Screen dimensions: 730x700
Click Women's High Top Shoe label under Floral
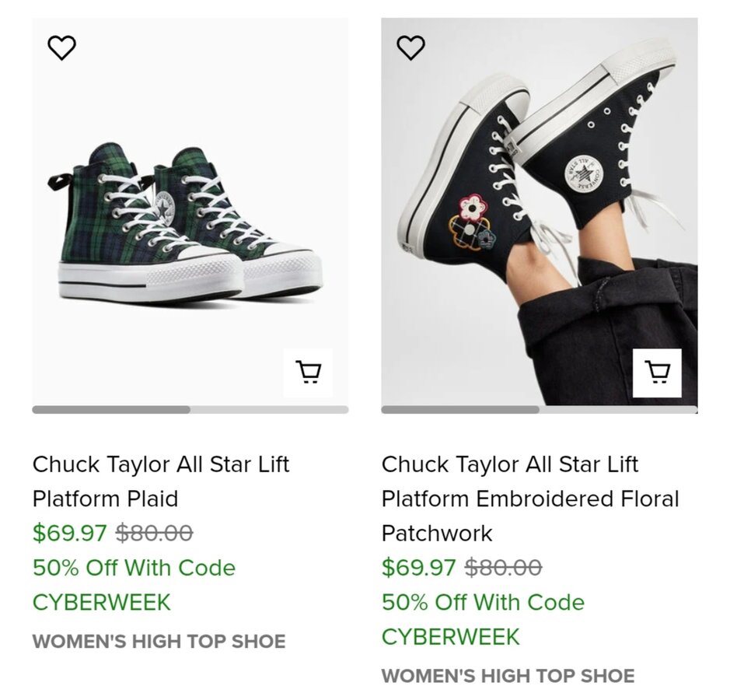(508, 676)
